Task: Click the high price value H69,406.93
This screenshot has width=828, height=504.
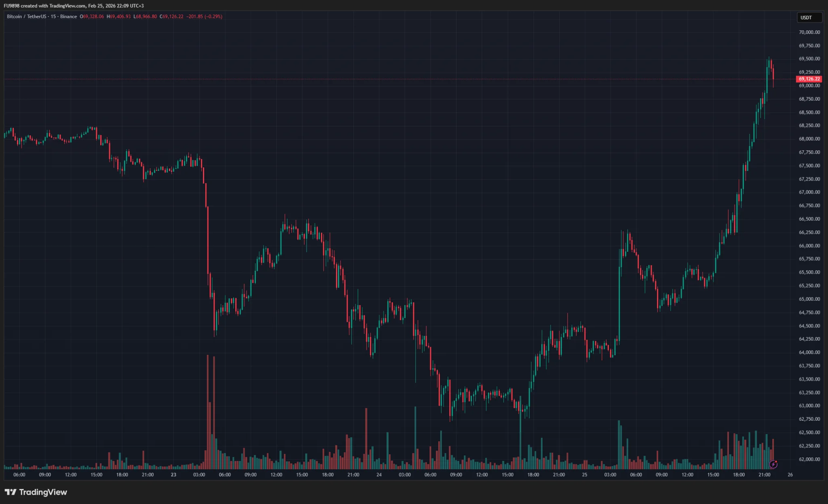Action: (x=118, y=17)
